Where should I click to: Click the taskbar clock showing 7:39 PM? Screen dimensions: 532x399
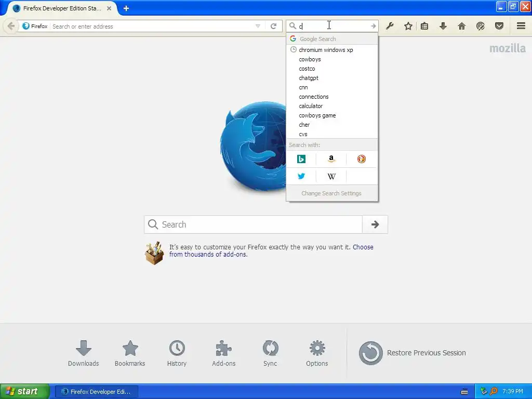click(513, 391)
